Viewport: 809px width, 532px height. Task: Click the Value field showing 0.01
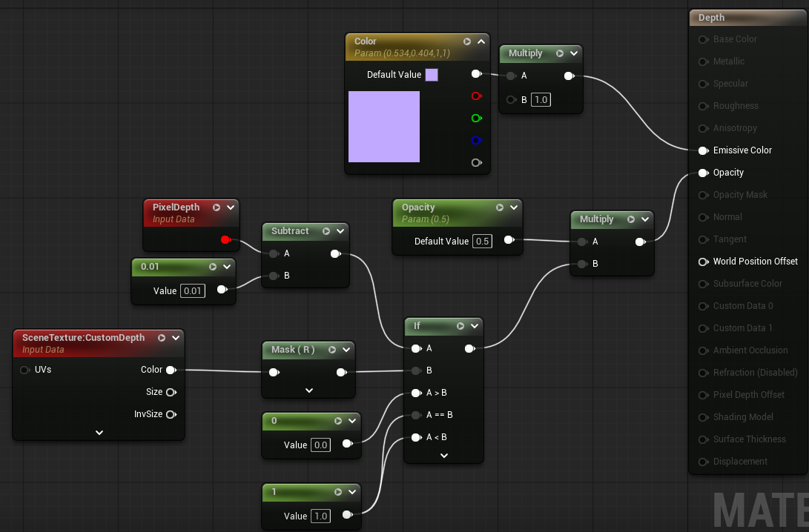tap(193, 290)
